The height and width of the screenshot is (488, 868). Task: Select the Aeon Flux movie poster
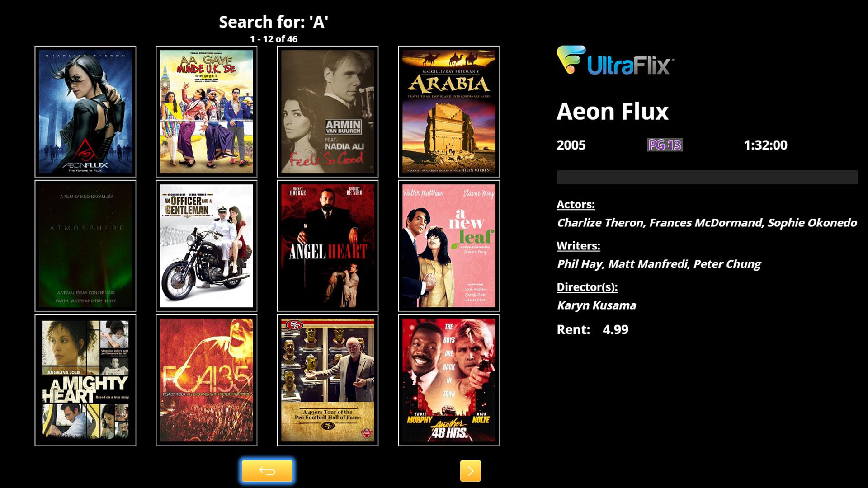point(85,112)
